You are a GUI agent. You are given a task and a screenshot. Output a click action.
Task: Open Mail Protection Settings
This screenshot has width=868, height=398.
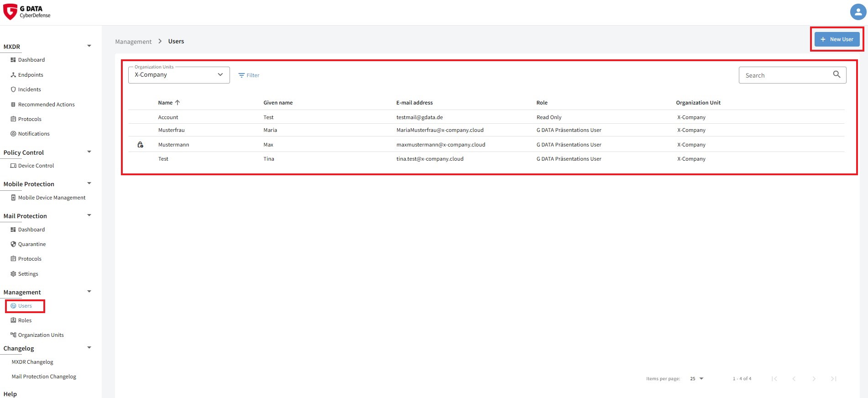point(28,274)
